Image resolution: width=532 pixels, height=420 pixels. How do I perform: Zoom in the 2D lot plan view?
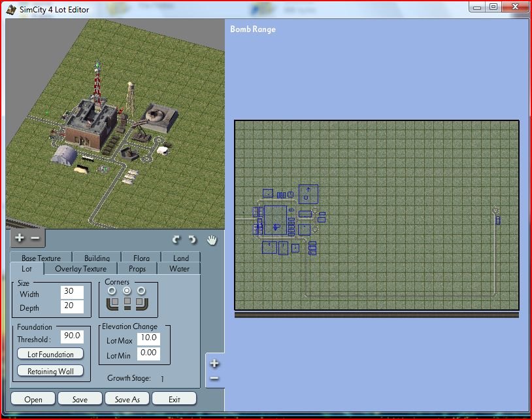click(x=214, y=364)
